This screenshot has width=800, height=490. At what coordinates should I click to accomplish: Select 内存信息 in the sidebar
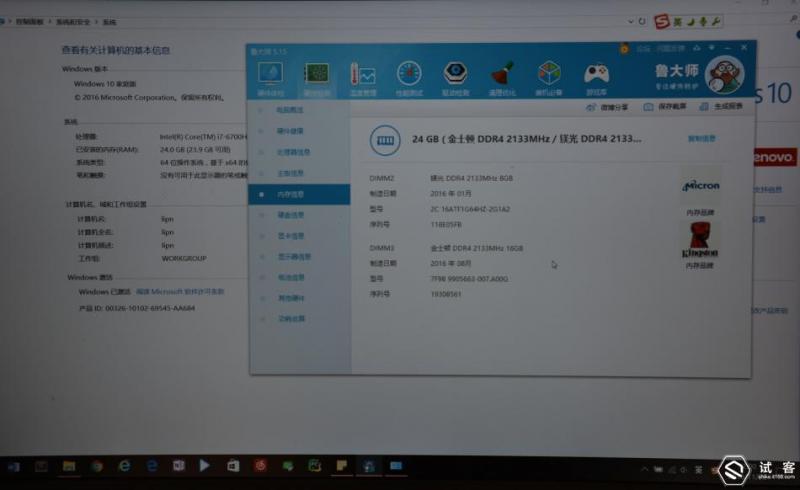point(299,194)
